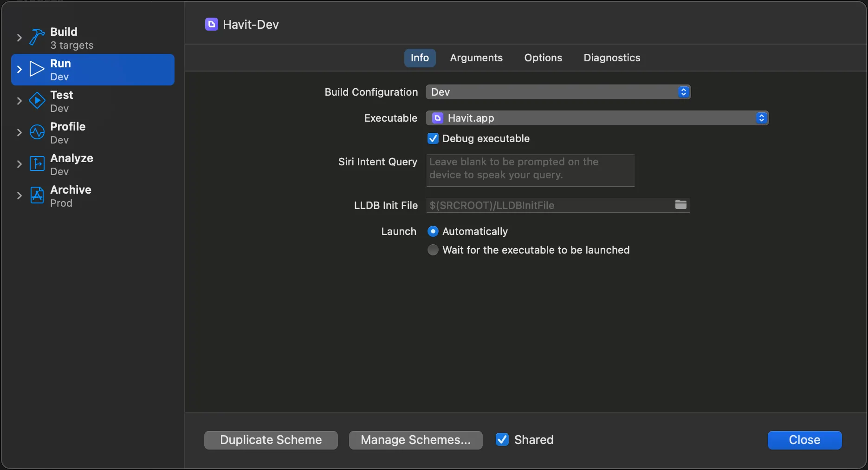Expand the Build section chevron
Screen dimensions: 868x470
pos(19,38)
